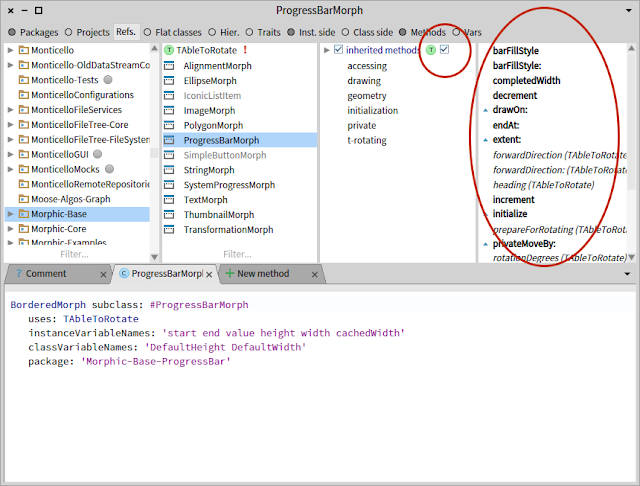
Task: Click gray status dot beside MonticelloMocks
Action: point(109,169)
